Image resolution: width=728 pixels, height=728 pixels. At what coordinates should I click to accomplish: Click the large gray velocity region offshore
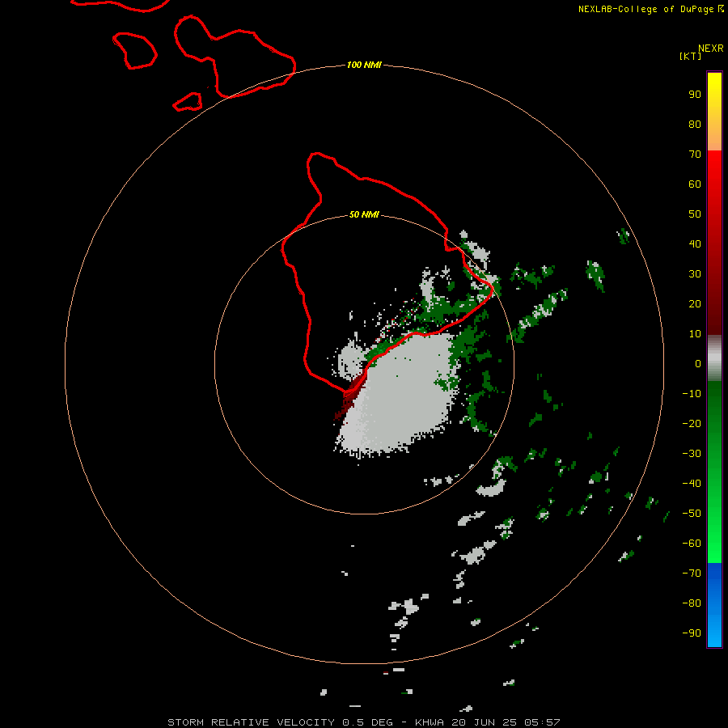click(x=400, y=395)
